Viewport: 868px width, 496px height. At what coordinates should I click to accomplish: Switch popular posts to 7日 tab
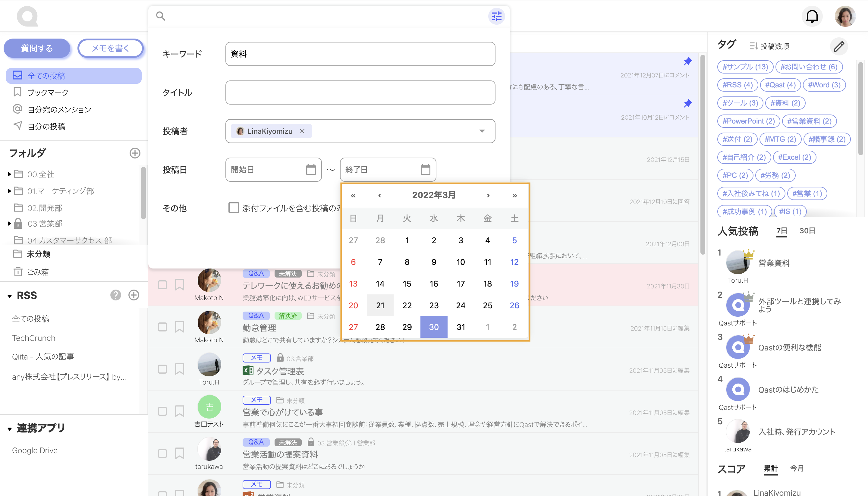pos(782,231)
